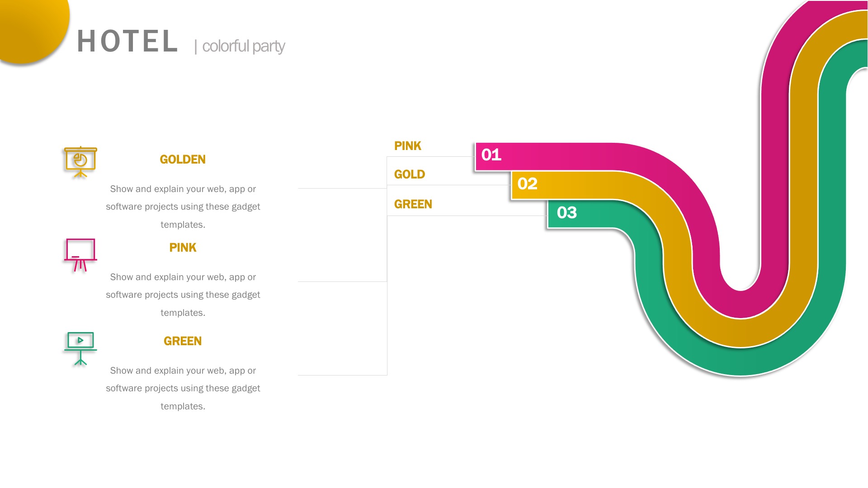
Task: Click the PINK heading beside the whiteboard icon
Action: click(183, 248)
